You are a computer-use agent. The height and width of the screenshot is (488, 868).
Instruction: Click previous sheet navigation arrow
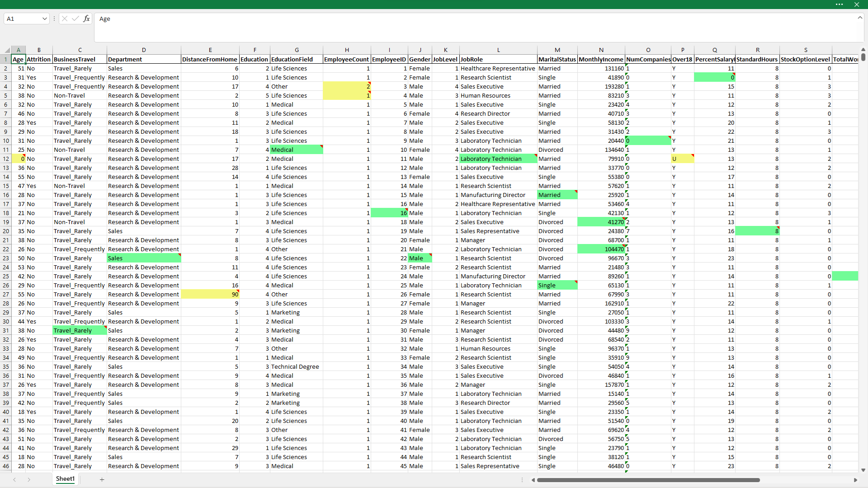point(14,479)
